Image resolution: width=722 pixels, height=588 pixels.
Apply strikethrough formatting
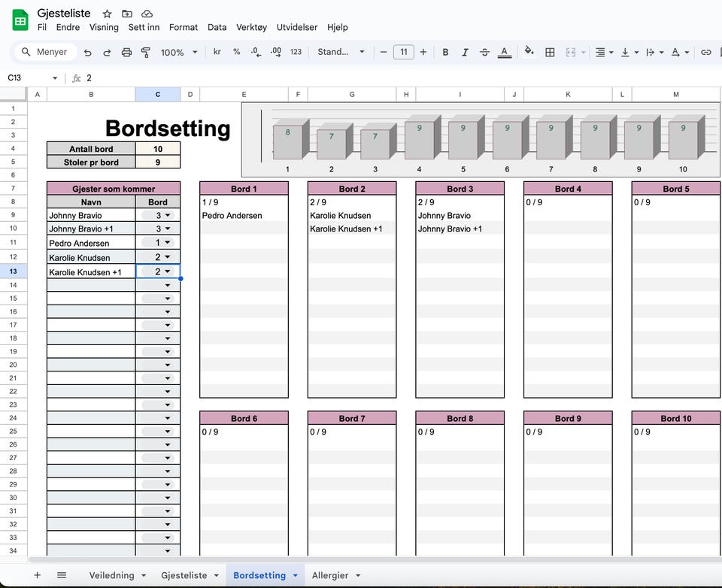[x=484, y=53]
